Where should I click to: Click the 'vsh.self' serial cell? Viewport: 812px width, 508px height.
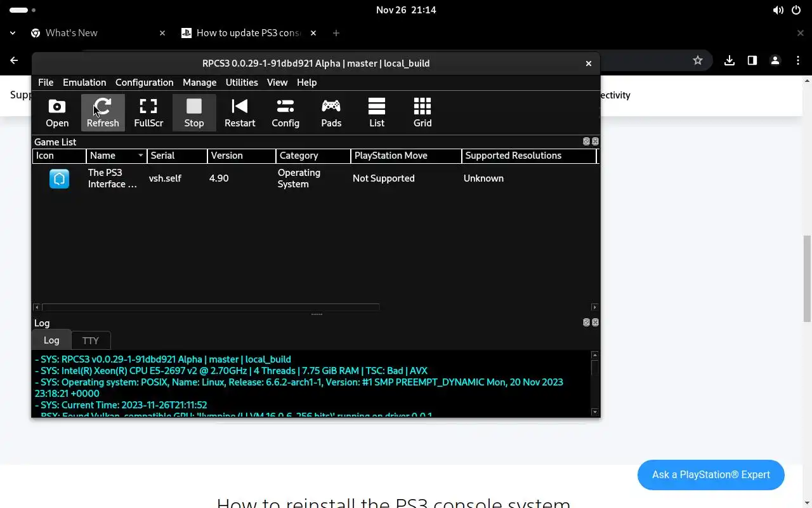[x=165, y=178]
